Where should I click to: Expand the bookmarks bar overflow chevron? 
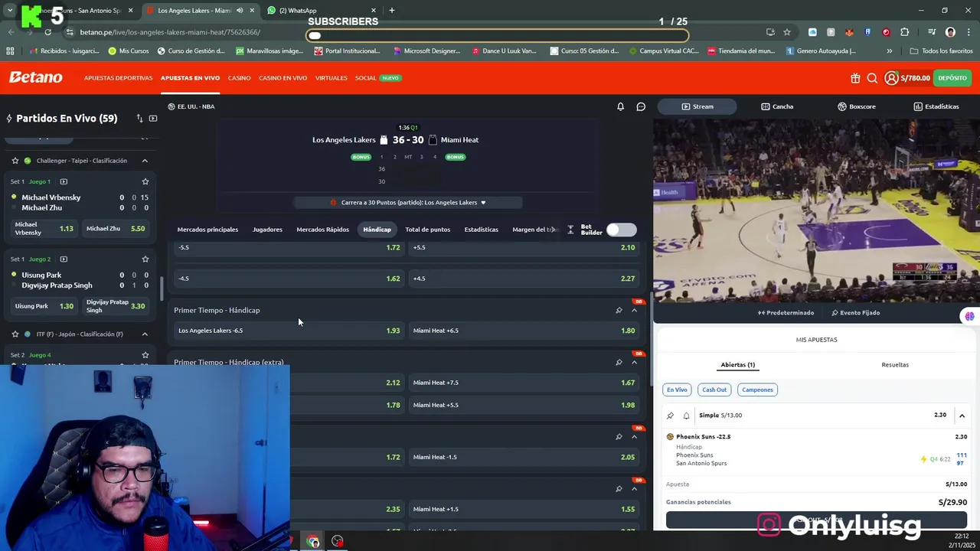[x=889, y=51]
